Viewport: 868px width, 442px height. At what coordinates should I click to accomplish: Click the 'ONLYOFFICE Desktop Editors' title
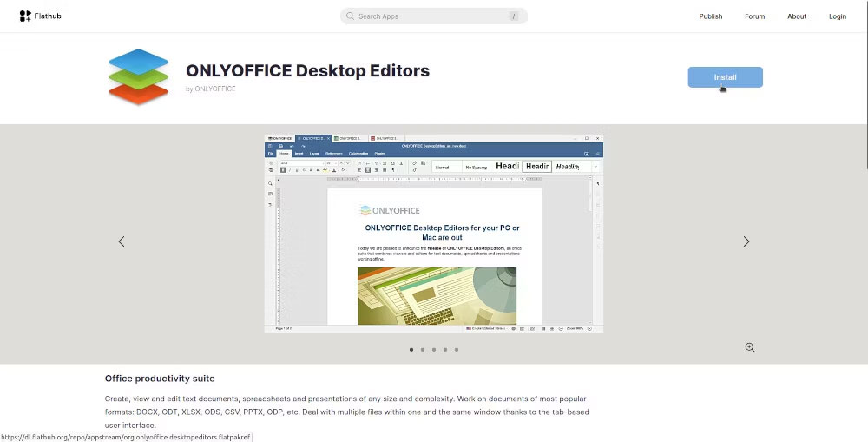(x=307, y=71)
